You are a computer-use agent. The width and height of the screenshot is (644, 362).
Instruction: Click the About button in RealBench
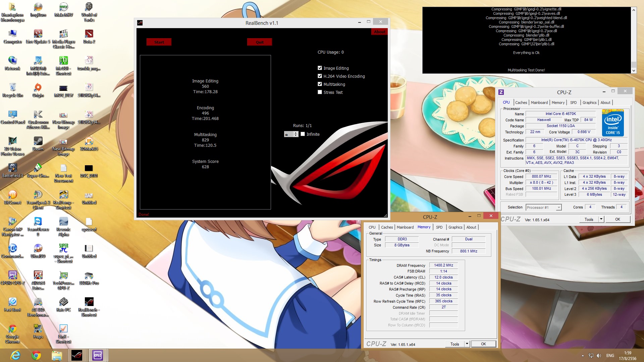click(x=379, y=32)
